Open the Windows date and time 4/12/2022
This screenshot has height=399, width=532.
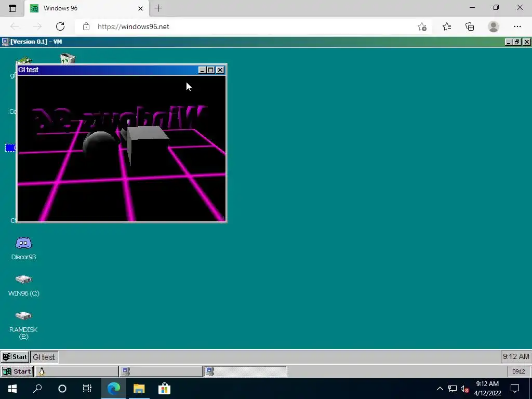coord(487,389)
